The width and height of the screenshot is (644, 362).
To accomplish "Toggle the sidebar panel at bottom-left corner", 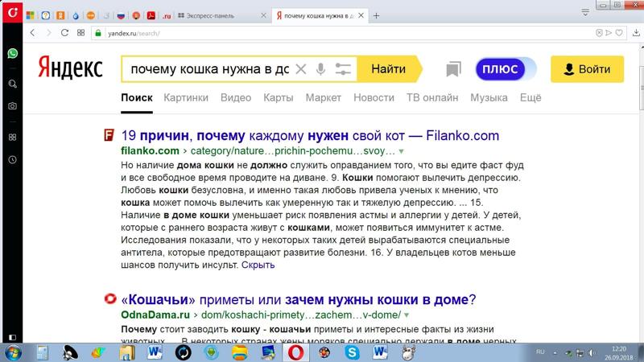I will click(12, 337).
